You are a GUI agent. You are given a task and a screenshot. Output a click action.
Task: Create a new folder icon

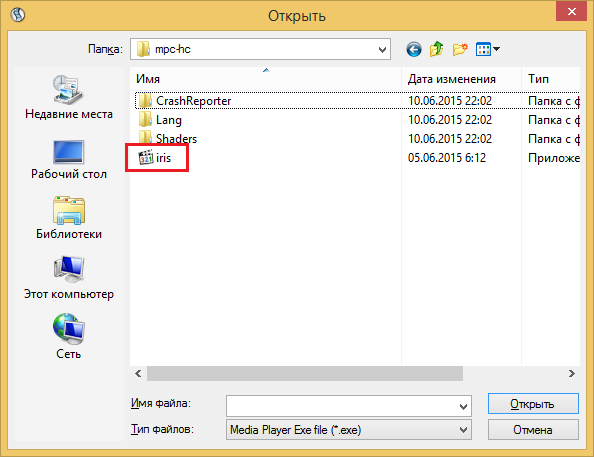460,49
